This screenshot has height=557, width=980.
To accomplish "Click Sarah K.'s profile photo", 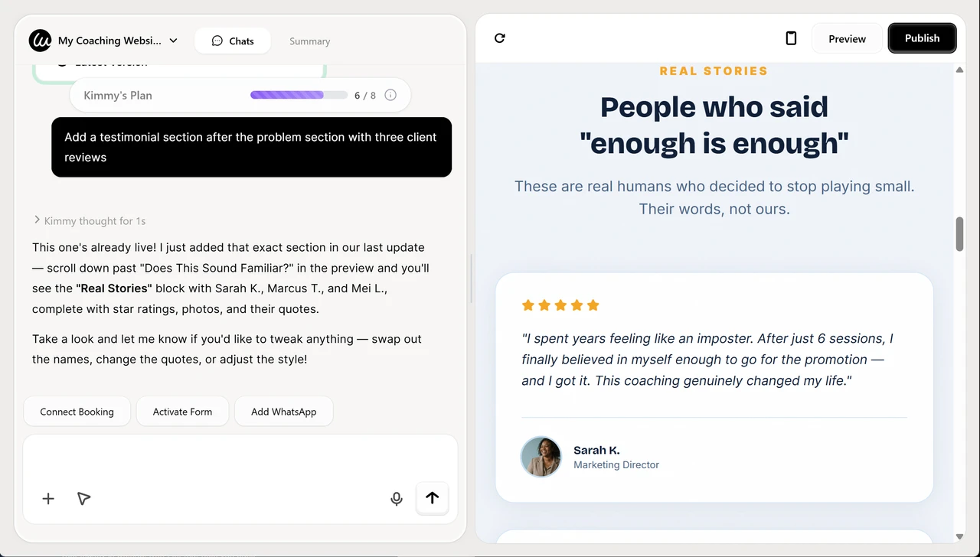I will click(541, 457).
